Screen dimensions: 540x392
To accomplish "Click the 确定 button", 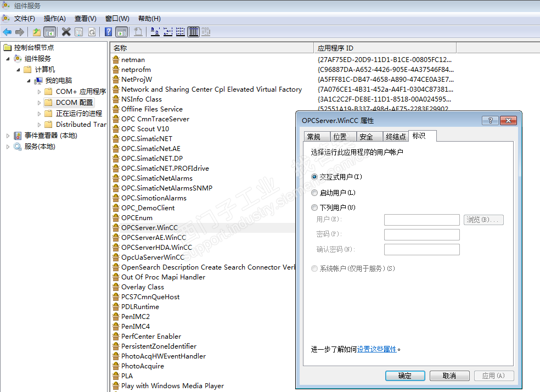I will tap(405, 376).
